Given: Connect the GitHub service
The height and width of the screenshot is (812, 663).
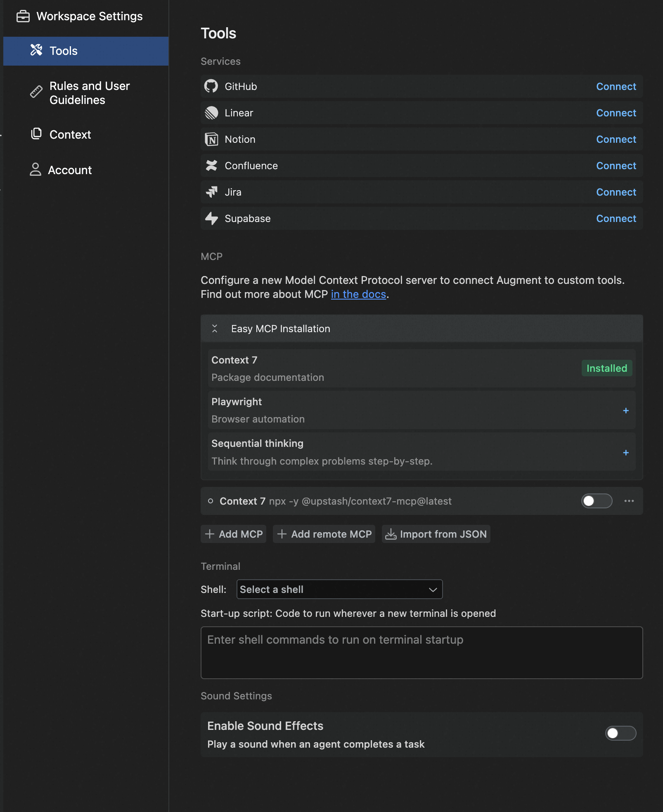Looking at the screenshot, I should coord(616,86).
